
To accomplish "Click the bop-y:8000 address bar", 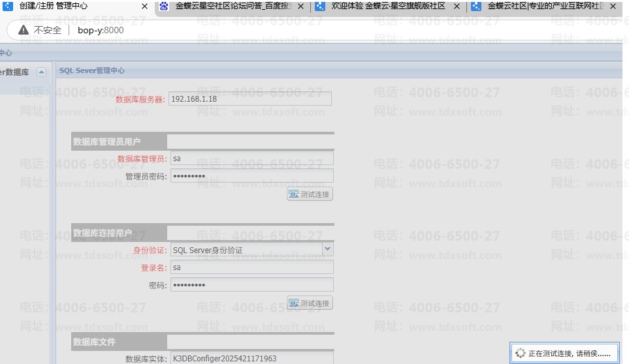I will pyautogui.click(x=101, y=30).
